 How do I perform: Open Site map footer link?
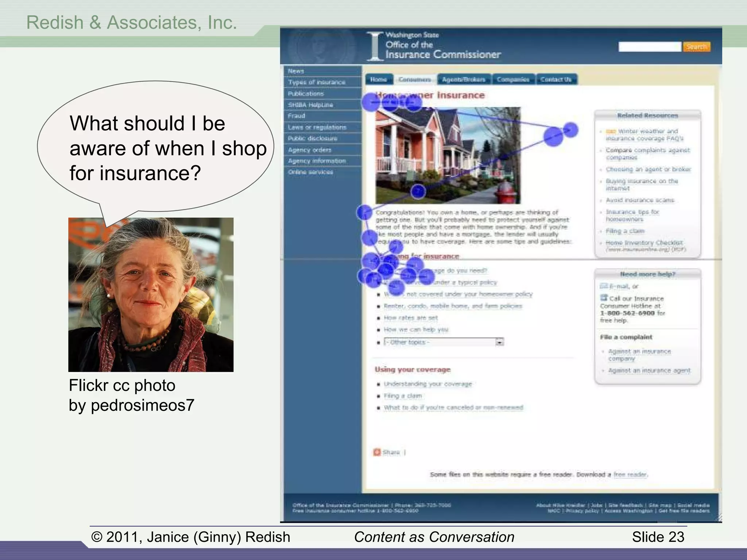tap(660, 505)
